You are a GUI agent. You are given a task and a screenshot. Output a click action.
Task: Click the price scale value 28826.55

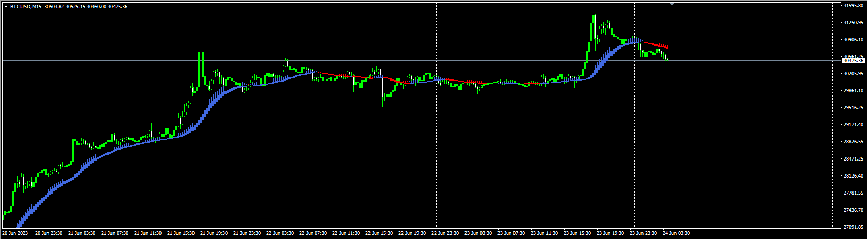pyautogui.click(x=854, y=142)
